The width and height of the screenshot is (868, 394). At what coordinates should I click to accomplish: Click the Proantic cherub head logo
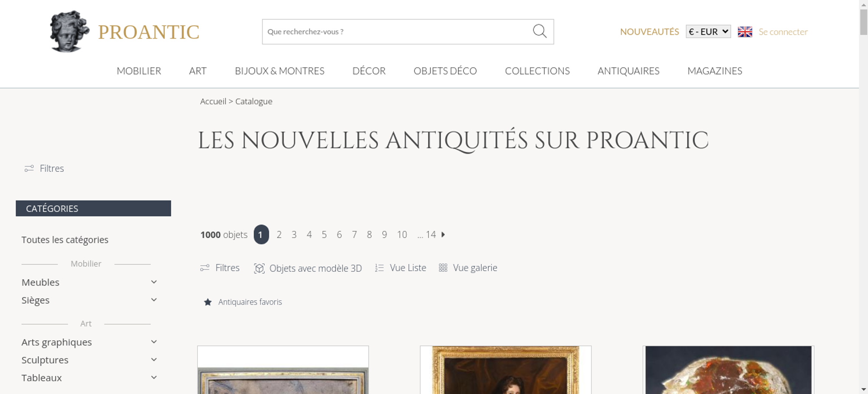tap(69, 32)
